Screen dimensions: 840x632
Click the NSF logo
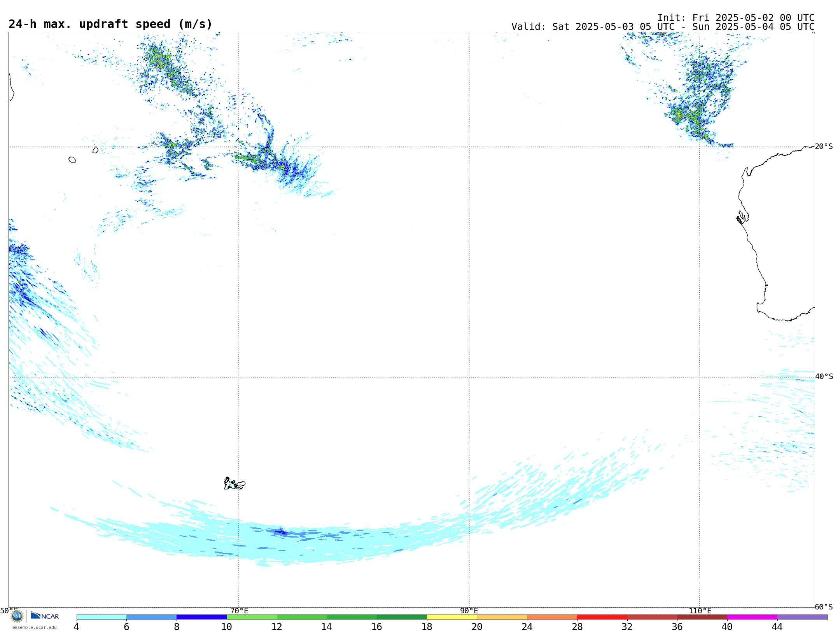click(x=17, y=616)
